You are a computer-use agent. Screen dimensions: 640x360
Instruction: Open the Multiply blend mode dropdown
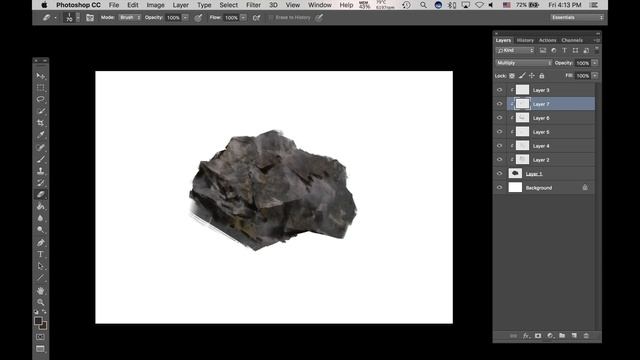[x=524, y=63]
